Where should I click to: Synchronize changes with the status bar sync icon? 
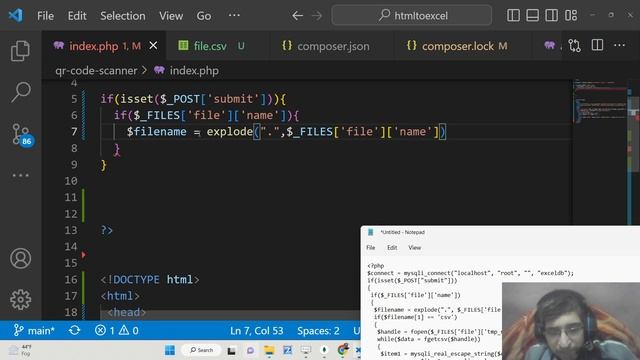tap(74, 330)
